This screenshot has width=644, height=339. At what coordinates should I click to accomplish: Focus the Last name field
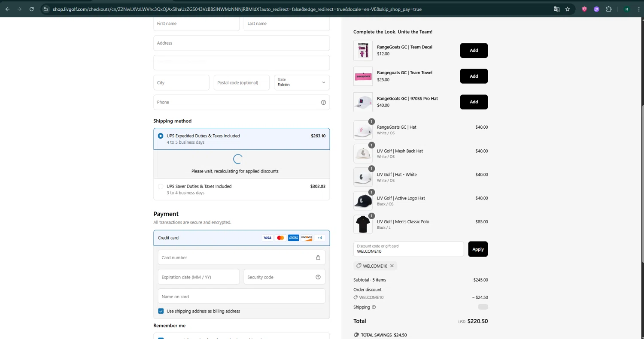(x=287, y=24)
